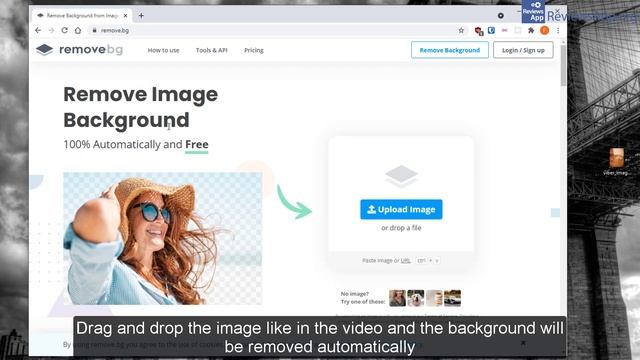Go back to the previous page
Screen dimensions: 640x360
(x=38, y=30)
